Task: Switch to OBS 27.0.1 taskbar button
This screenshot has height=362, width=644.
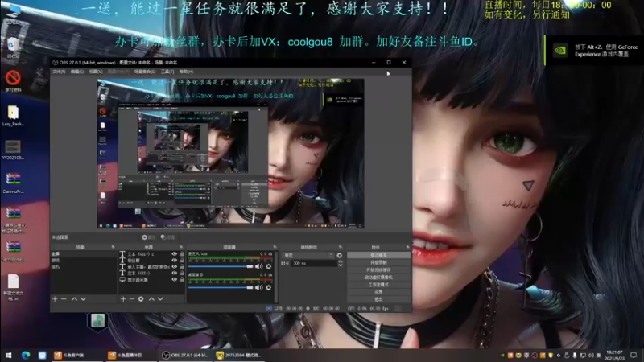Action: click(186, 355)
